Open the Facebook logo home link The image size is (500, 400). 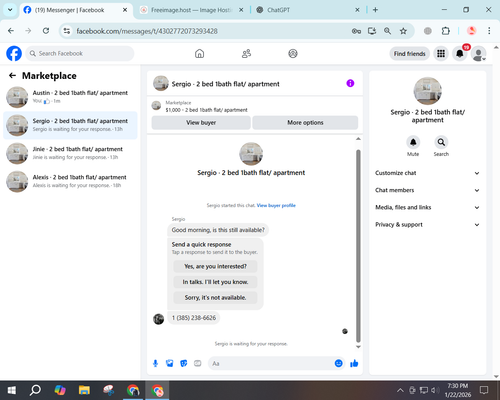(14, 53)
